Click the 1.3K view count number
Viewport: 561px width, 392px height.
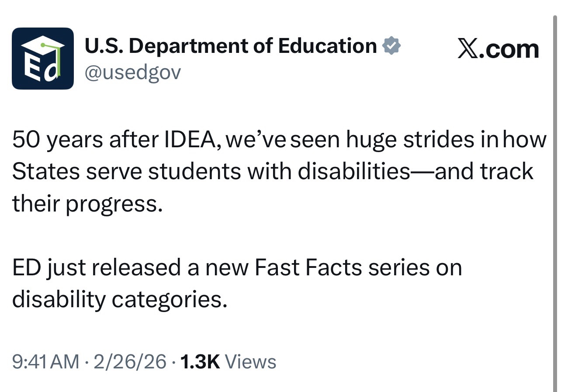[x=200, y=362]
